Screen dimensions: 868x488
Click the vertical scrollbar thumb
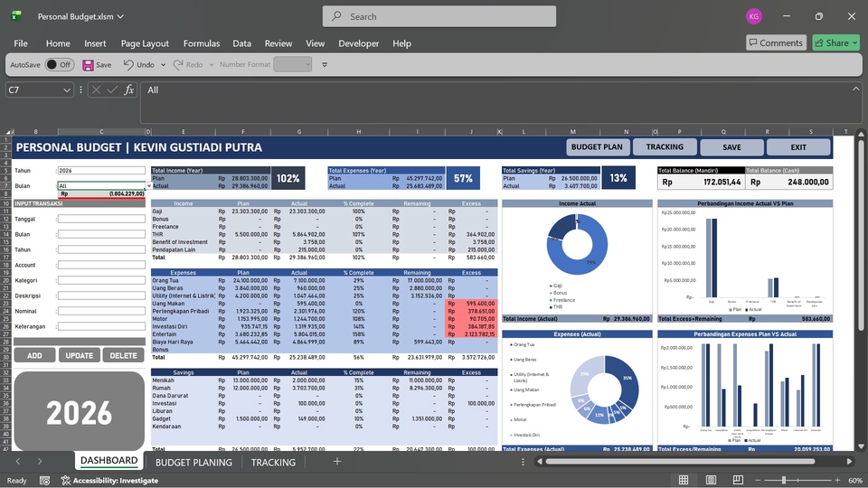coord(861,234)
